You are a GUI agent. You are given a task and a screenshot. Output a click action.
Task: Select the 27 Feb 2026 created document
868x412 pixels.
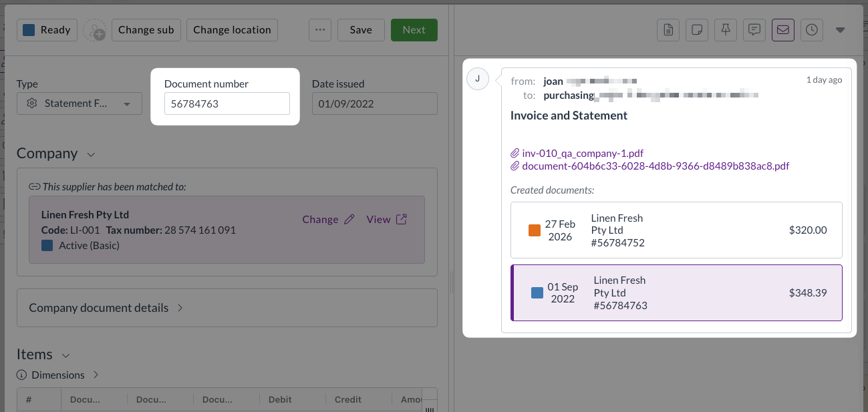click(676, 230)
